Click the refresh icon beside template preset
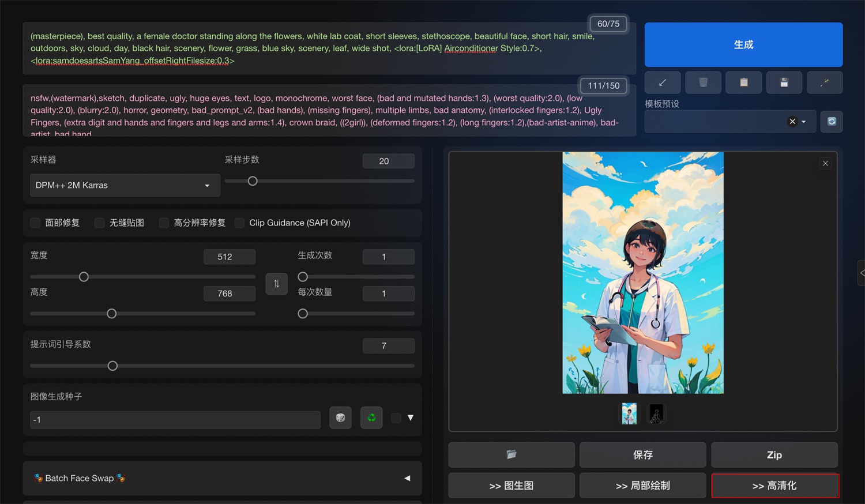Image resolution: width=865 pixels, height=504 pixels. (831, 122)
